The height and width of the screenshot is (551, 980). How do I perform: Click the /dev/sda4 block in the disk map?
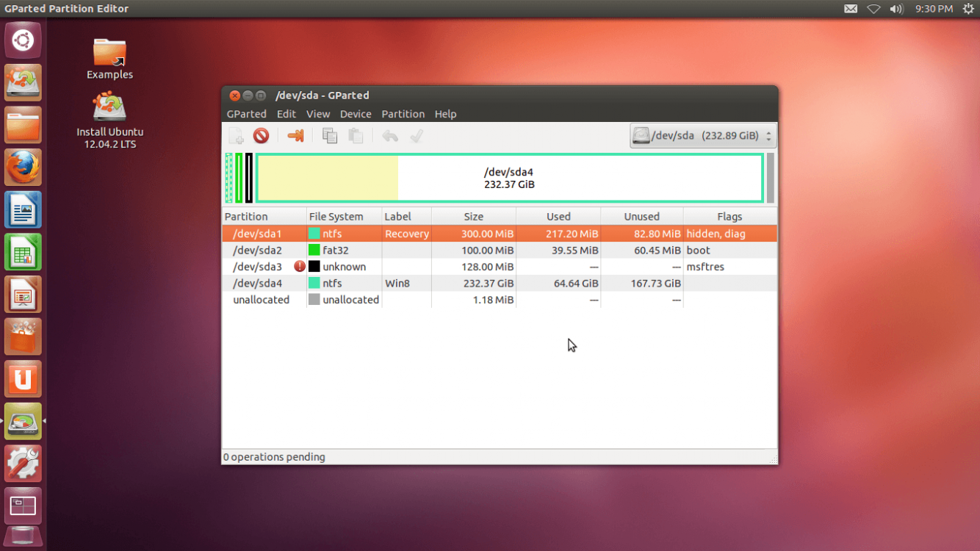click(508, 178)
